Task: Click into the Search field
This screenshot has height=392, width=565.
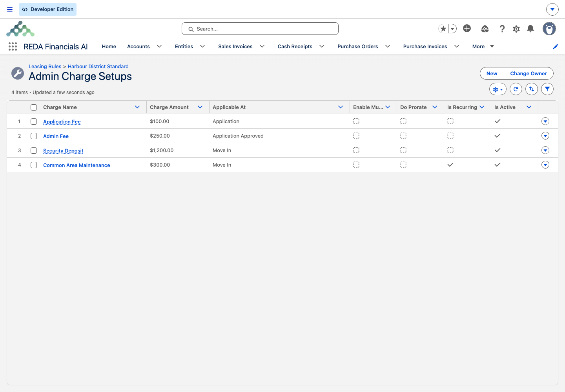Action: point(260,29)
